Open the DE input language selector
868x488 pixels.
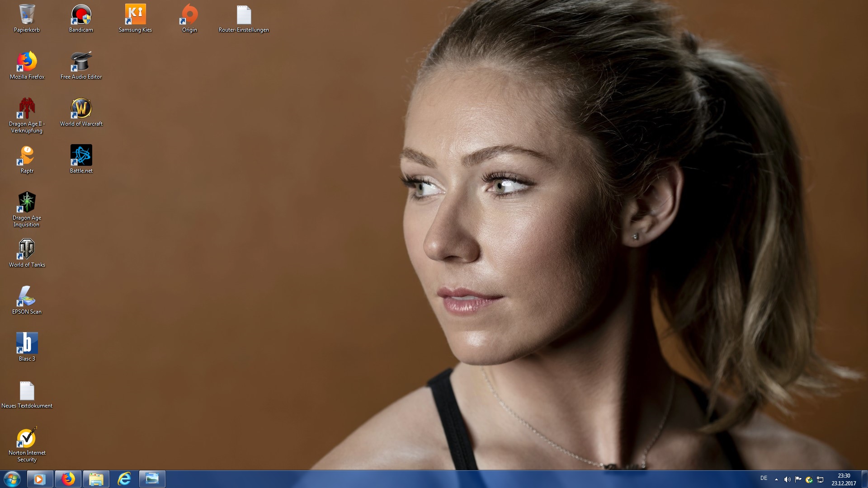point(764,478)
